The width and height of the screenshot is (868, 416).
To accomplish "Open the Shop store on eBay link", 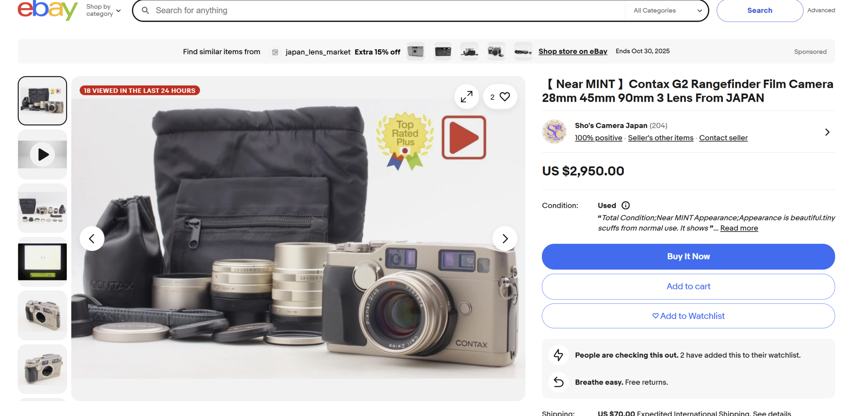I will [x=572, y=52].
